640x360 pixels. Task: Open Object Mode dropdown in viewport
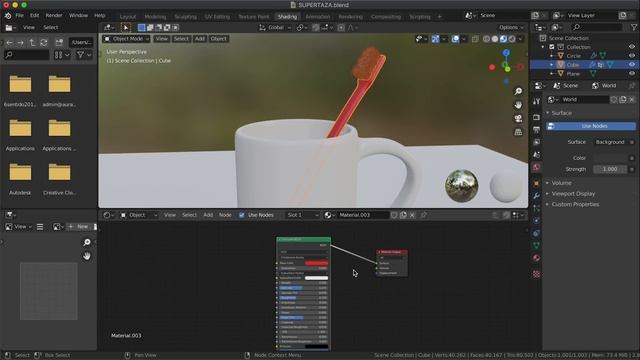(x=127, y=39)
